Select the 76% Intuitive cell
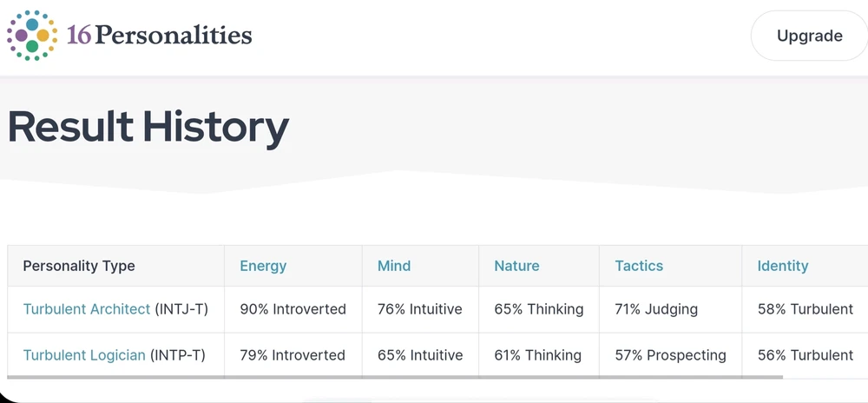868x403 pixels. click(420, 309)
